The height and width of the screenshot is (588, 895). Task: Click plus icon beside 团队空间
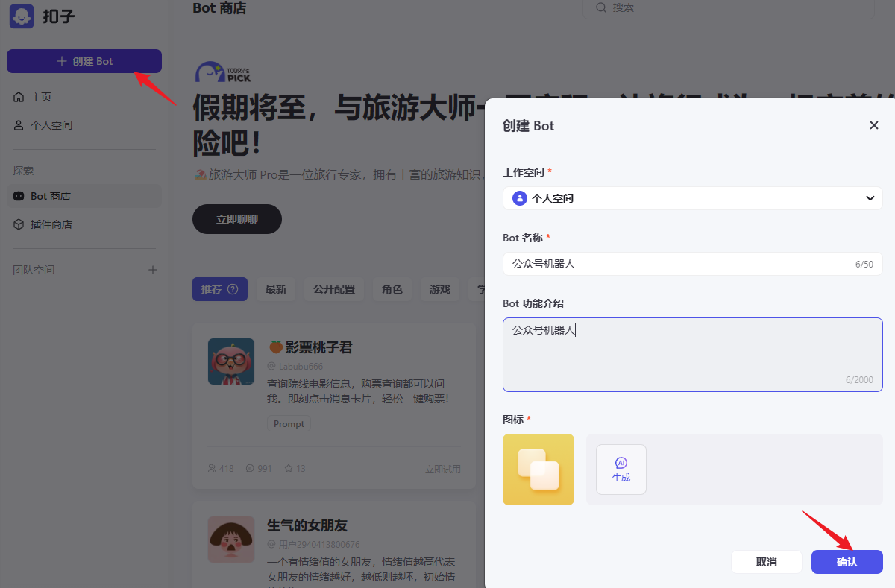click(153, 270)
